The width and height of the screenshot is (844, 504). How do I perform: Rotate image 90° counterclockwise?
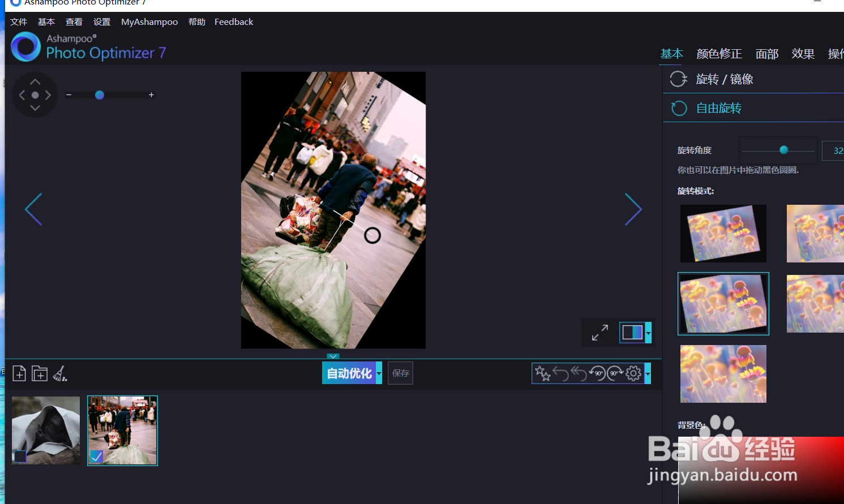[597, 373]
